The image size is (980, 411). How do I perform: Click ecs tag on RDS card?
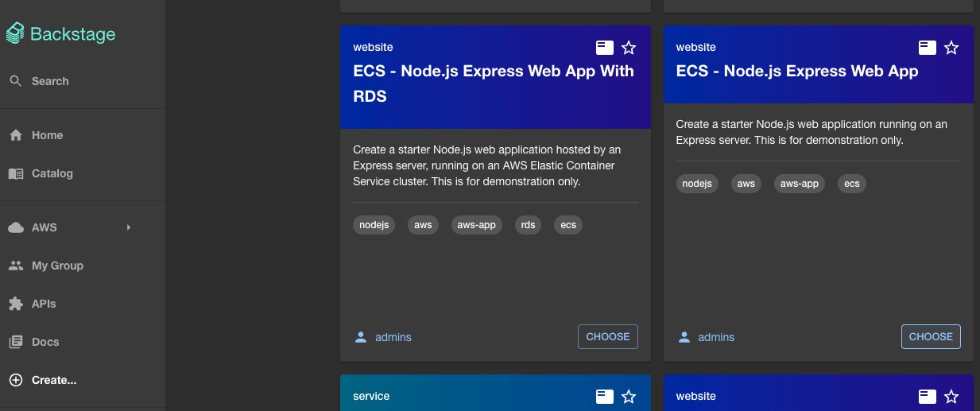pos(568,225)
